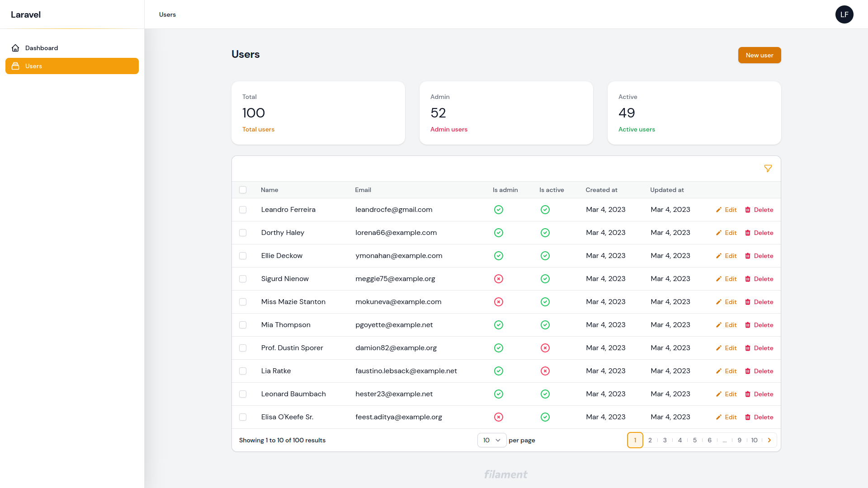This screenshot has width=868, height=488.
Task: Open the per page dropdown
Action: pos(491,440)
